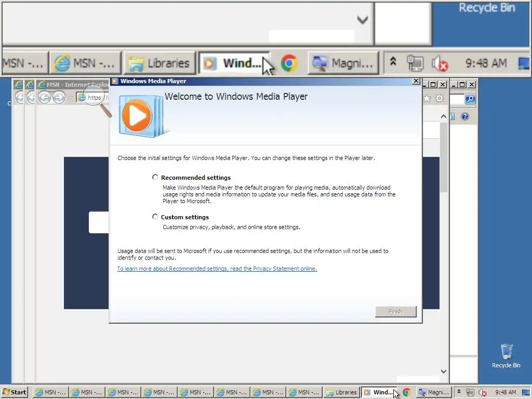Click the grayed-out Finish button

coord(395,312)
